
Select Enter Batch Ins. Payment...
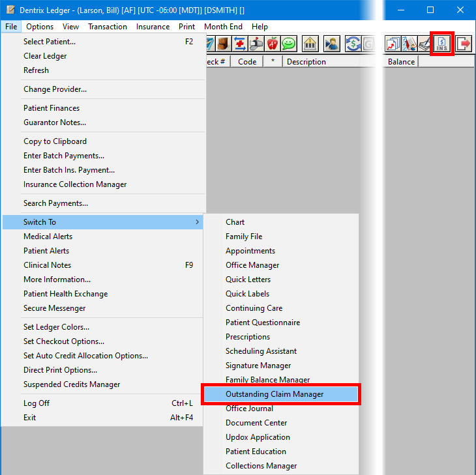102,170
